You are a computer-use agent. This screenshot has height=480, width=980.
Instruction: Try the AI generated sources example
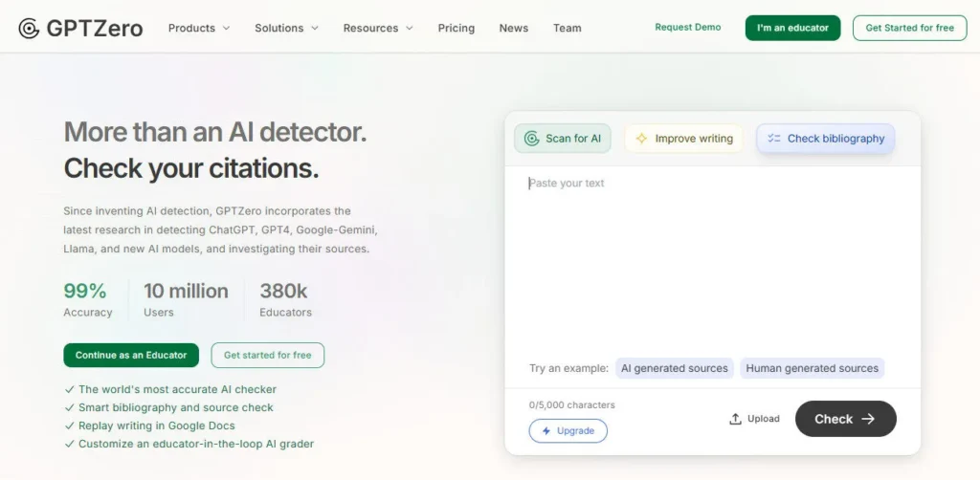[x=675, y=368]
